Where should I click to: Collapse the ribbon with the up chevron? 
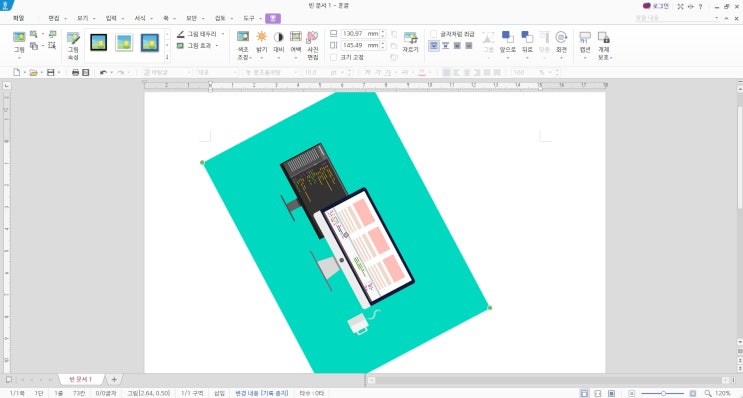pyautogui.click(x=726, y=18)
